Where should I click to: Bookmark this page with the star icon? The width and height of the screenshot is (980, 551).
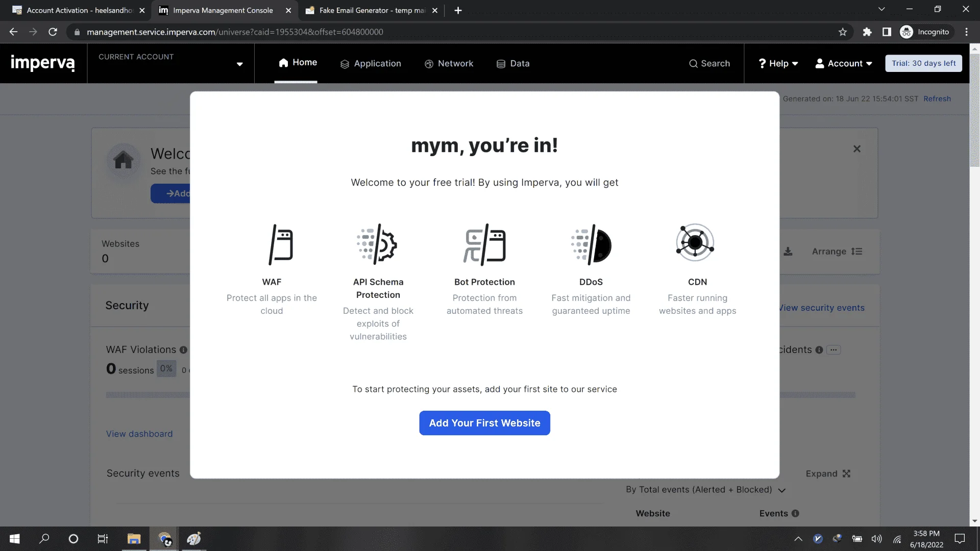pos(843,32)
